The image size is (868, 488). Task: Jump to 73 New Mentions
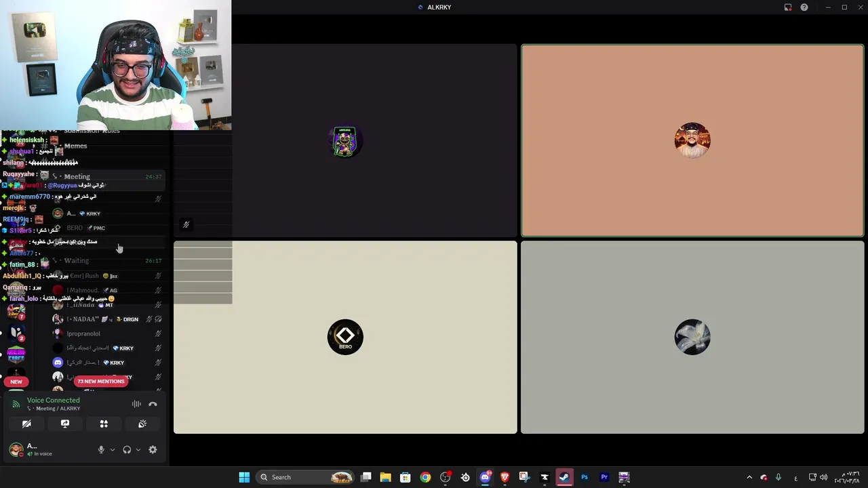click(101, 381)
